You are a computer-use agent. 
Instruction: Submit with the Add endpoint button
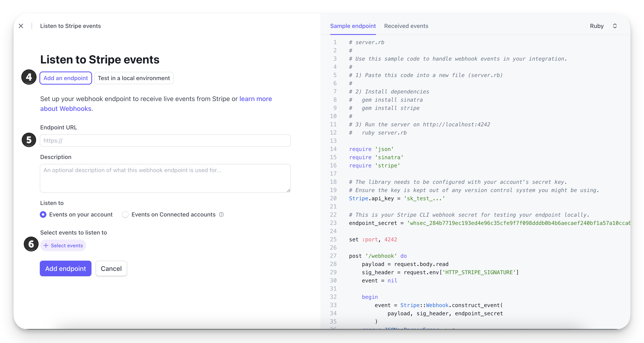pos(65,269)
